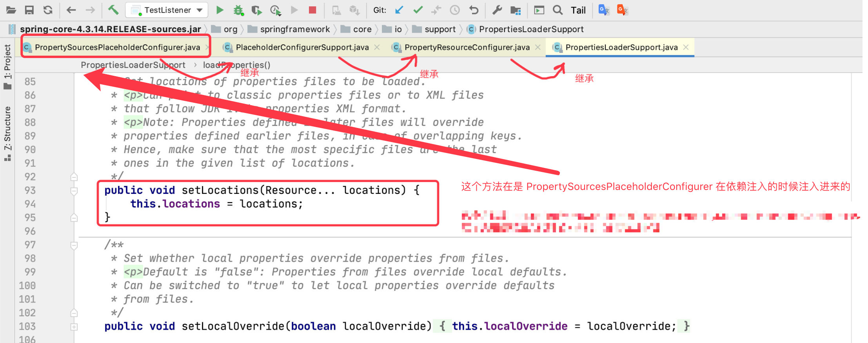The image size is (868, 343).
Task: Click the Tail toolbar button
Action: [578, 10]
